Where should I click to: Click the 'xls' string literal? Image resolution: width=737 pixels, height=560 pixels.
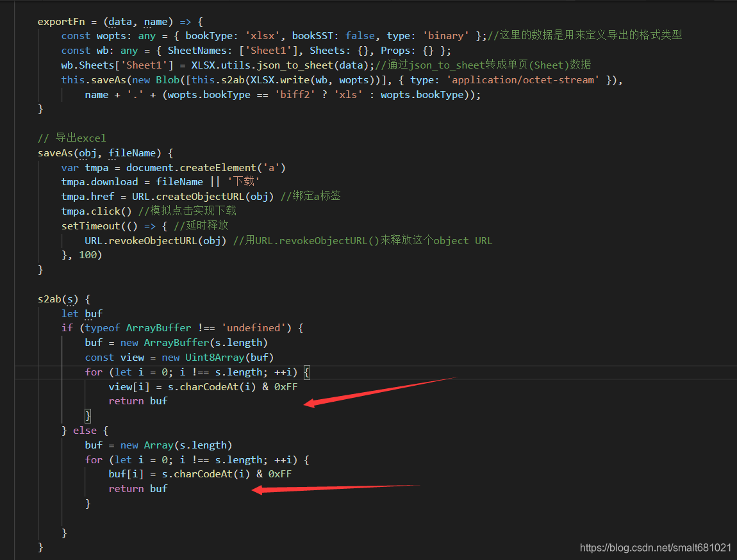[348, 94]
